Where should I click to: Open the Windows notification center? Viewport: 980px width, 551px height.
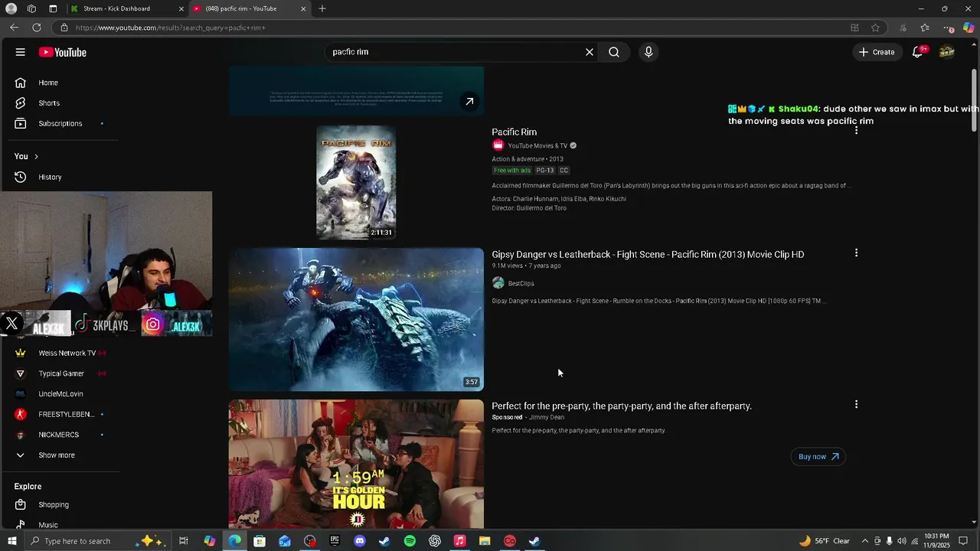tap(964, 541)
